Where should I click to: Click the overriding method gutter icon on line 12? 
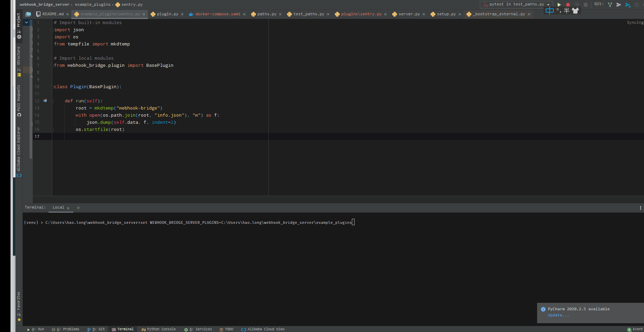click(x=45, y=101)
